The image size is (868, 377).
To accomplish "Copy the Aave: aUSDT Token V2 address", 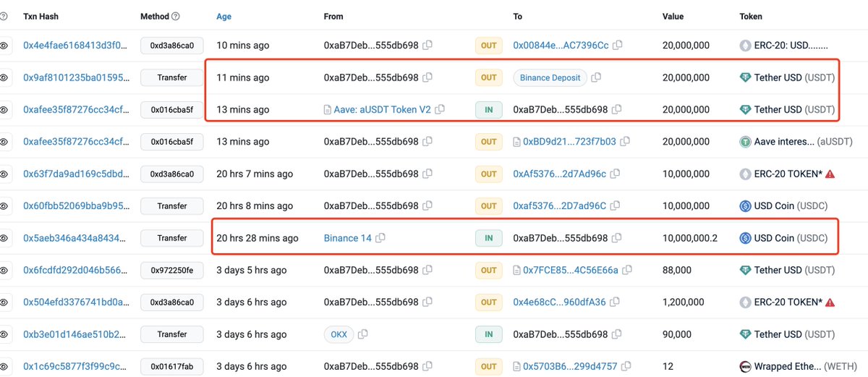I will pyautogui.click(x=440, y=109).
